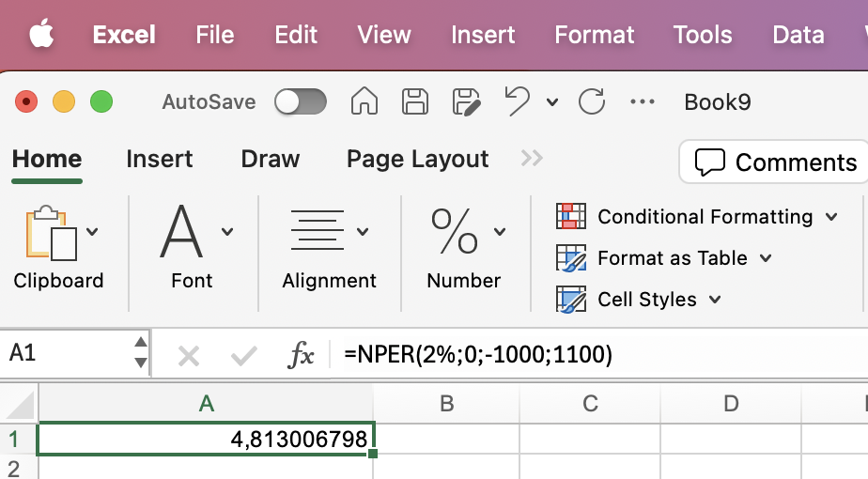
Task: Open the View menu
Action: coord(384,35)
